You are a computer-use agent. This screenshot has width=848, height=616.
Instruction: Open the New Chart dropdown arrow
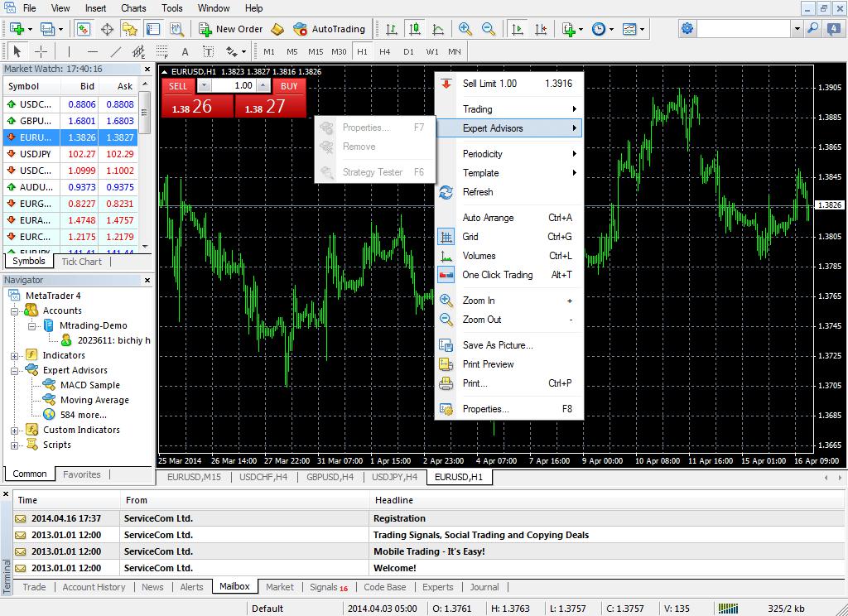(x=30, y=29)
